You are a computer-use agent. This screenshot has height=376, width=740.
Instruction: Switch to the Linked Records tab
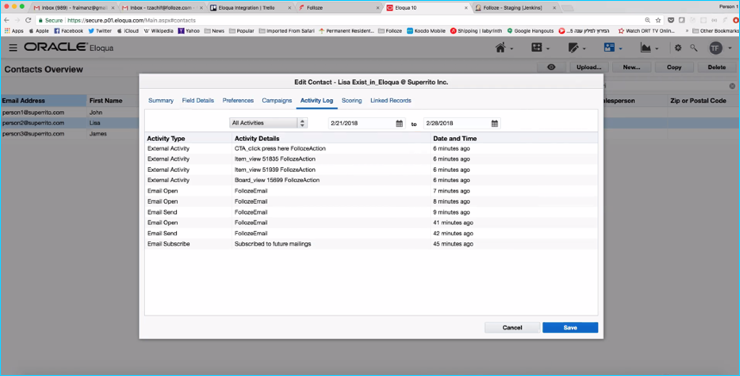pyautogui.click(x=390, y=100)
